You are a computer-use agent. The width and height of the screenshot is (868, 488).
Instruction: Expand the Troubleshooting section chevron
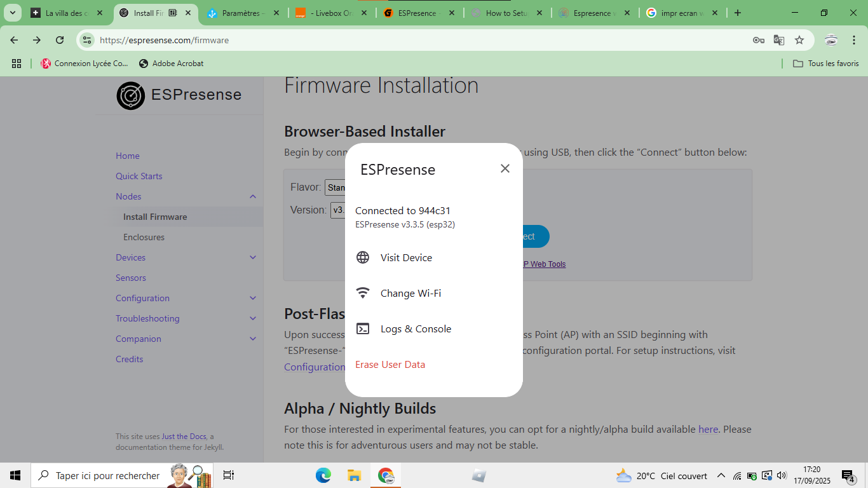[x=253, y=318]
